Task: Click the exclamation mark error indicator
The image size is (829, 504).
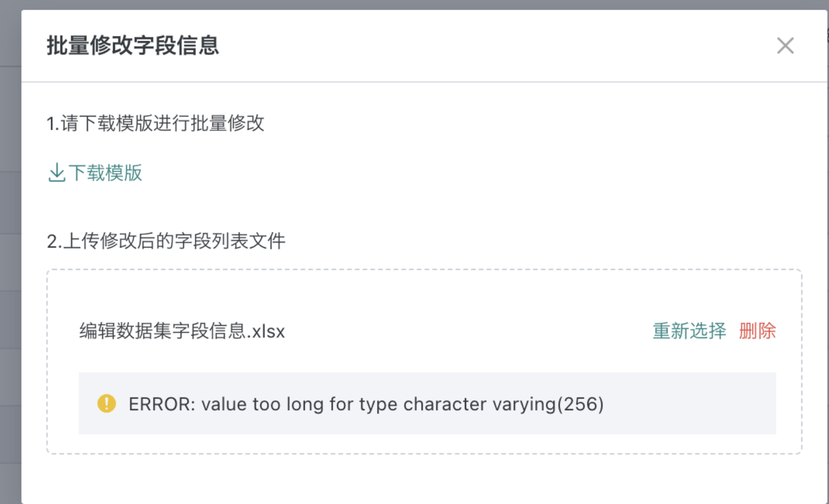Action: click(x=106, y=404)
